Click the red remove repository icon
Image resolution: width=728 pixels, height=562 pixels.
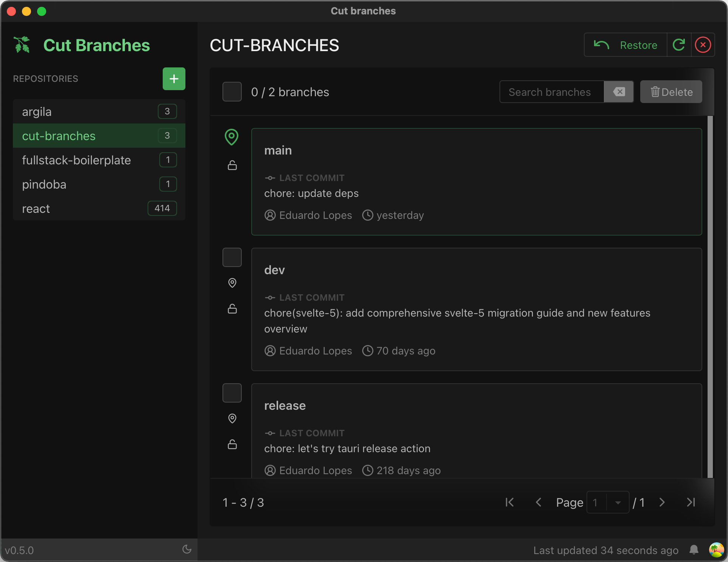click(x=703, y=45)
